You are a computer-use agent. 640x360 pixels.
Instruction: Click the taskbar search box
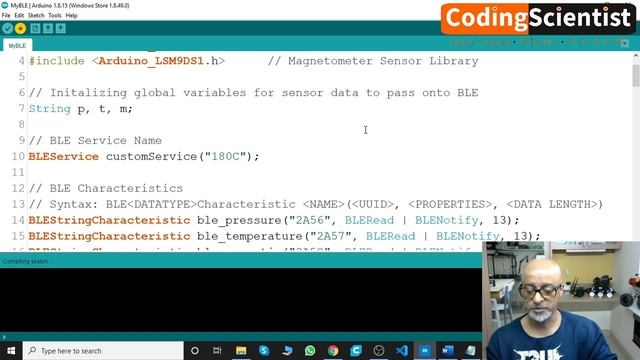point(103,351)
